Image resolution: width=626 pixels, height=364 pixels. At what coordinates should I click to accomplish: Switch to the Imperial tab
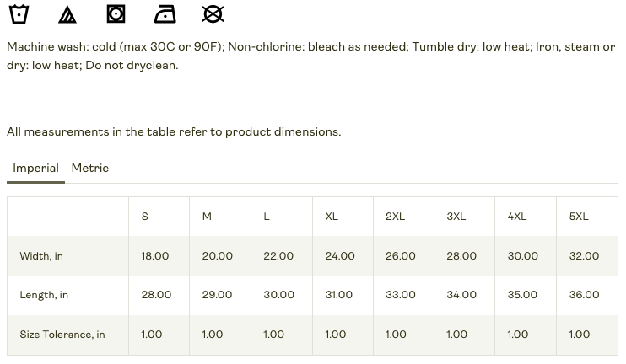pyautogui.click(x=35, y=169)
